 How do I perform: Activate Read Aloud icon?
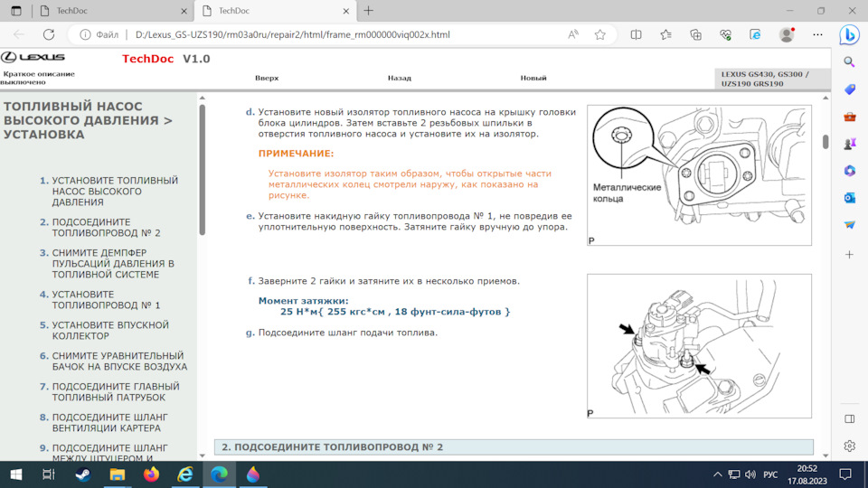click(573, 34)
